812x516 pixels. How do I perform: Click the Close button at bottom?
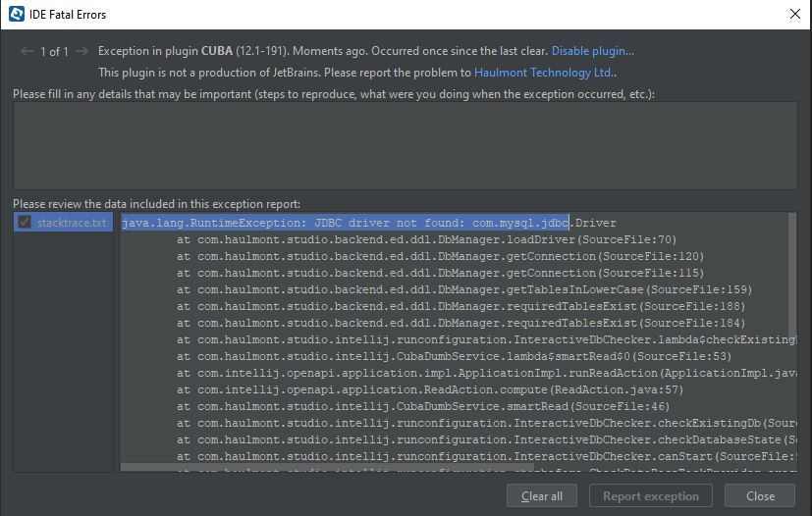coord(760,495)
